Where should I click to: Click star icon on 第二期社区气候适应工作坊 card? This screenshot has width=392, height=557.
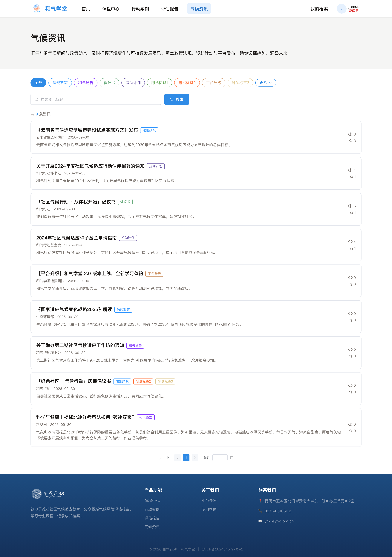tap(350, 356)
